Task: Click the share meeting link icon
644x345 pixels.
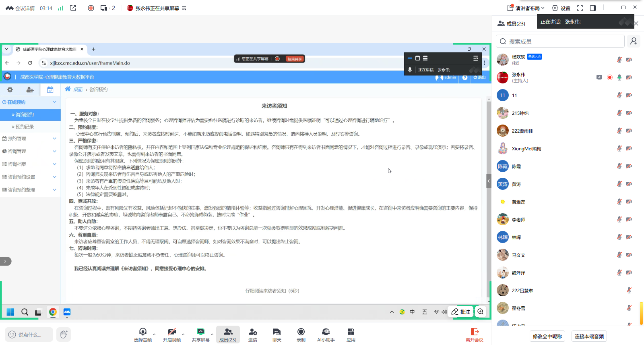Action: coord(73,8)
